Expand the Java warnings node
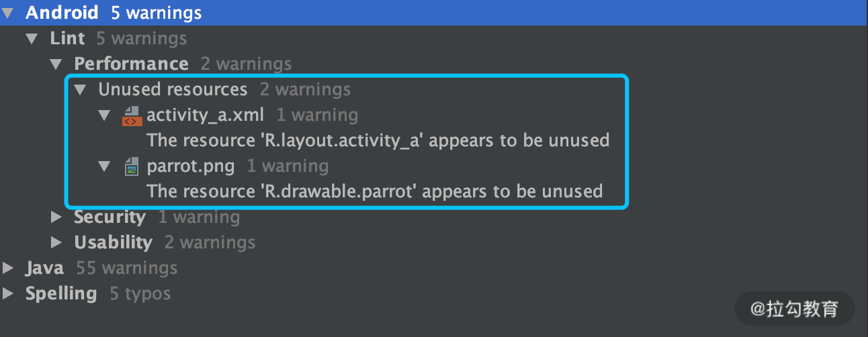The height and width of the screenshot is (337, 868). coord(8,269)
